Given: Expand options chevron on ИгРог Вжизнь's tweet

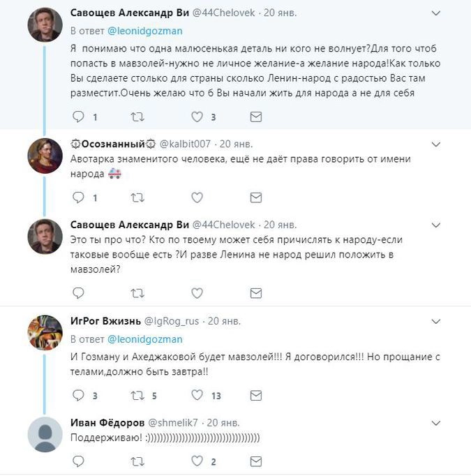Looking at the screenshot, I should [x=436, y=321].
